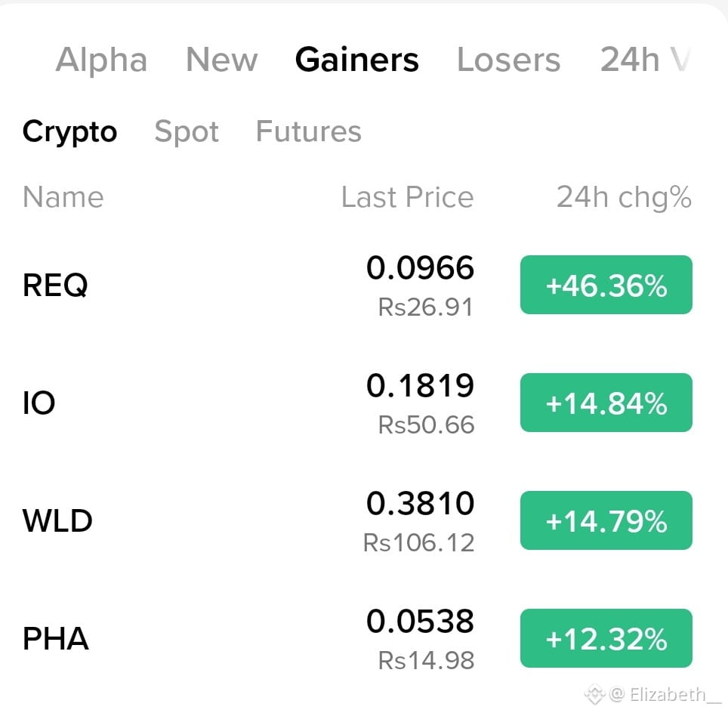Switch to Spot markets filter
Screen dimensions: 728x713
(x=187, y=132)
